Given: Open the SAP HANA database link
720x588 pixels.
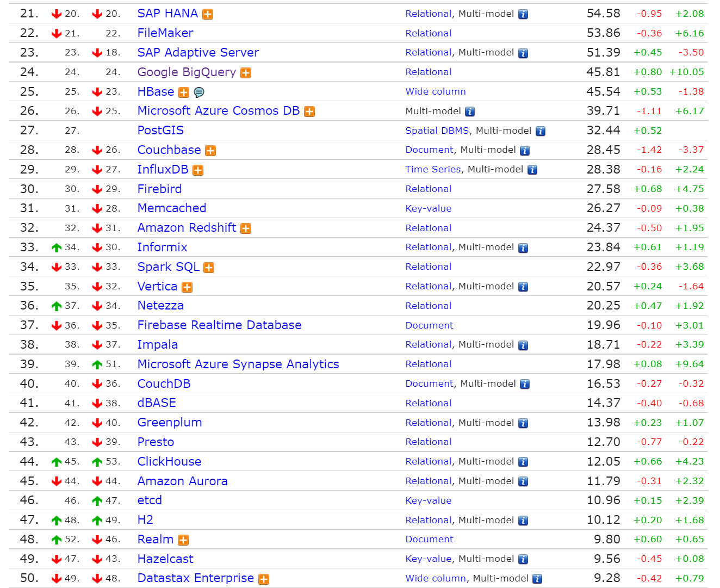Looking at the screenshot, I should [167, 14].
